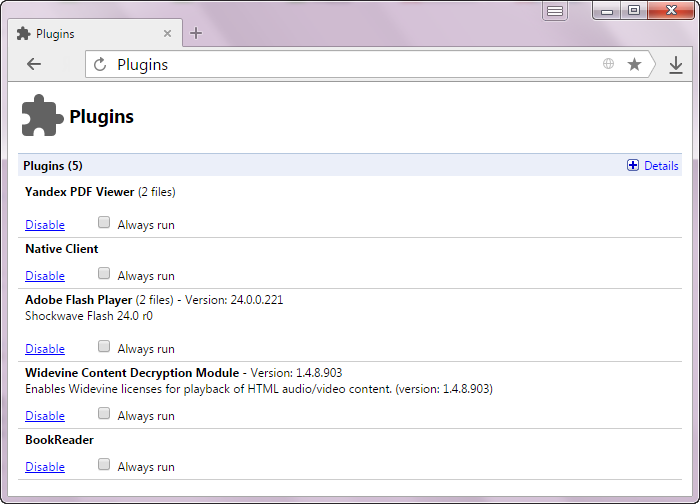Disable Widevine Content Decryption Module
Viewport: 700px width, 504px height.
pyautogui.click(x=45, y=416)
